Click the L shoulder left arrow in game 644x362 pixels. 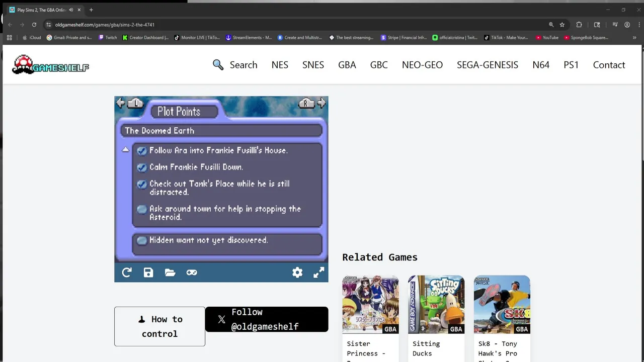coord(130,103)
